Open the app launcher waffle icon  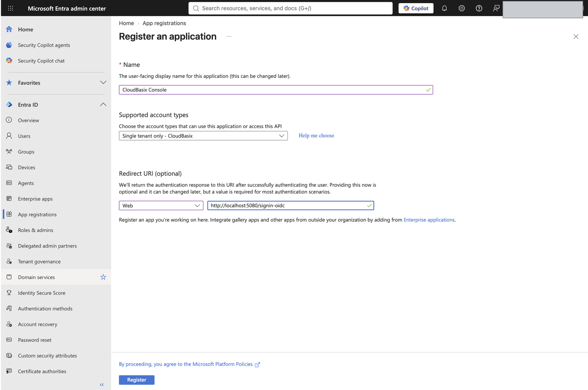(x=11, y=8)
